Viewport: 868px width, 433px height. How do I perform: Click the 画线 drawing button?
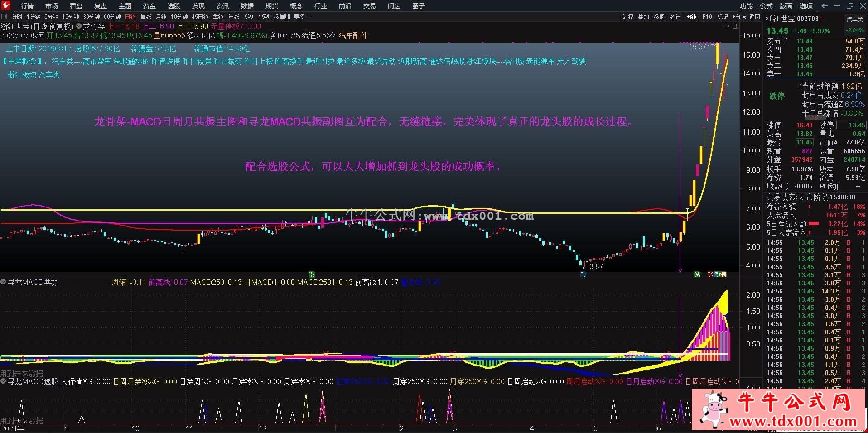pyautogui.click(x=691, y=17)
